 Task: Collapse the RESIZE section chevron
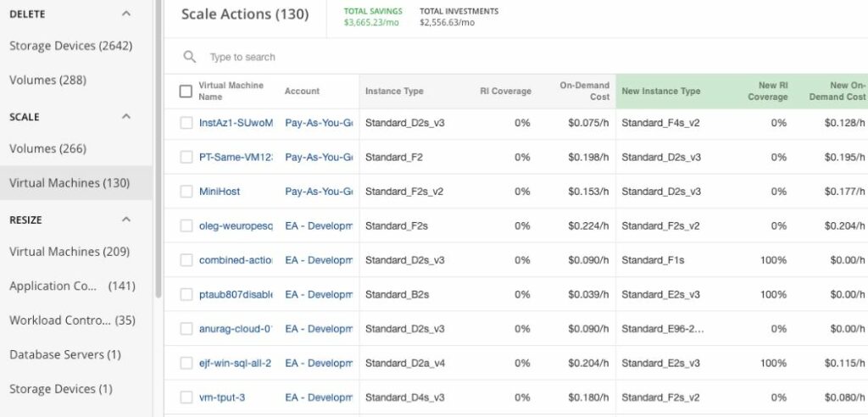(x=126, y=220)
